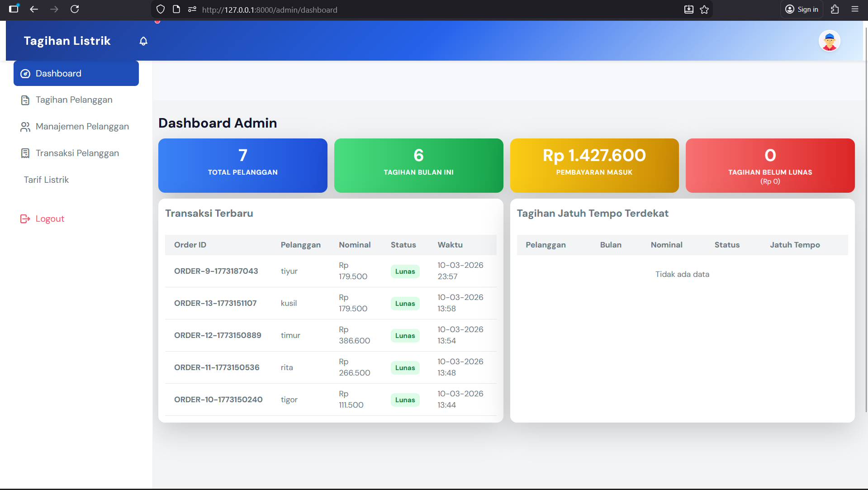
Task: Open the Transaksi Pelanggan menu
Action: pos(76,153)
